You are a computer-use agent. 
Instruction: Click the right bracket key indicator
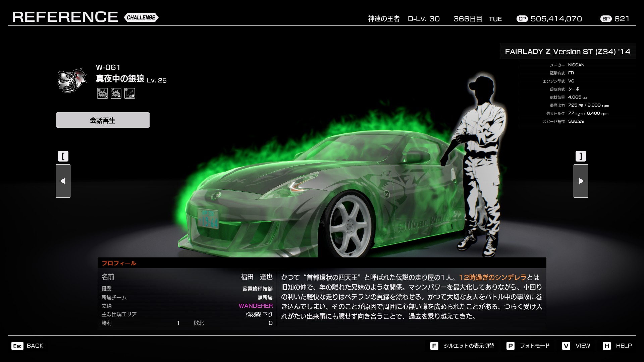[581, 156]
